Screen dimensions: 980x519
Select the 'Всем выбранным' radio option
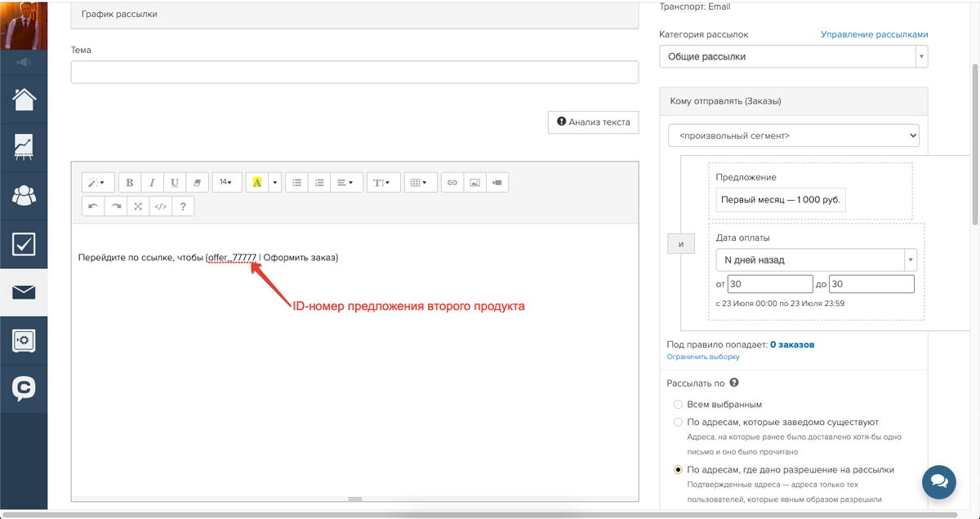(x=678, y=405)
